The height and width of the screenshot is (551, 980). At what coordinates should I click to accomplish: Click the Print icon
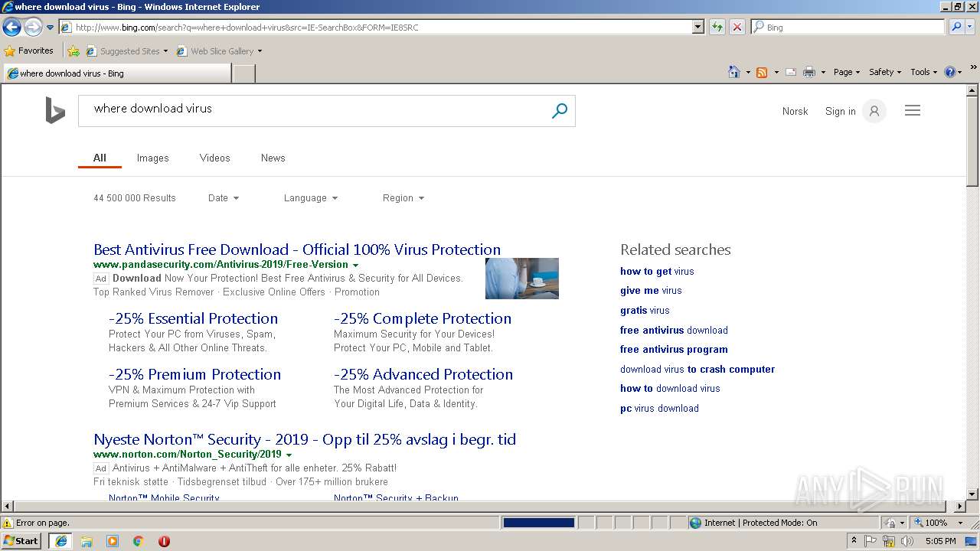pyautogui.click(x=809, y=72)
